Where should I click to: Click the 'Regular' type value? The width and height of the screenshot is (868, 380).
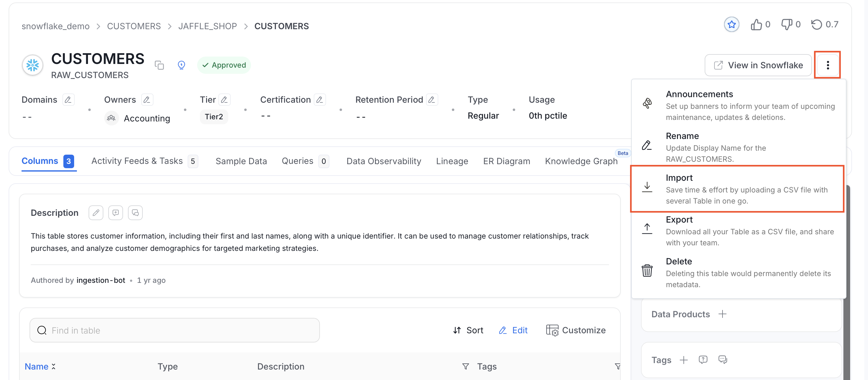pyautogui.click(x=483, y=116)
